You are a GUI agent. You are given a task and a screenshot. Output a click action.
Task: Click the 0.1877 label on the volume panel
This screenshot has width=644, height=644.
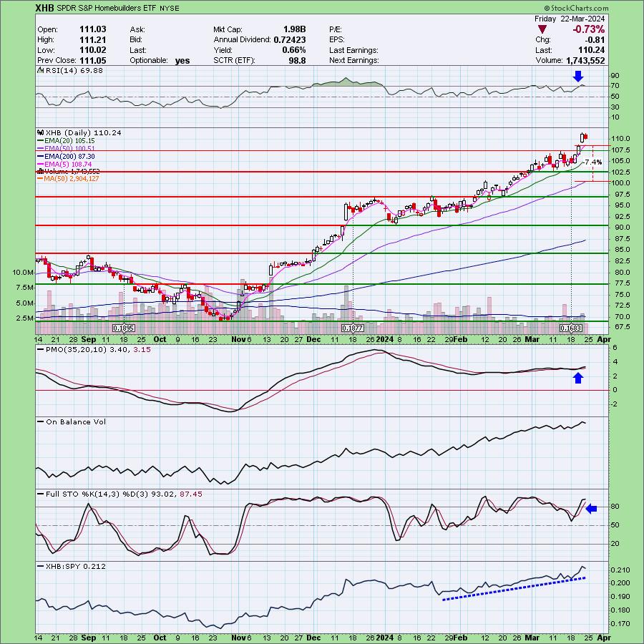[353, 328]
